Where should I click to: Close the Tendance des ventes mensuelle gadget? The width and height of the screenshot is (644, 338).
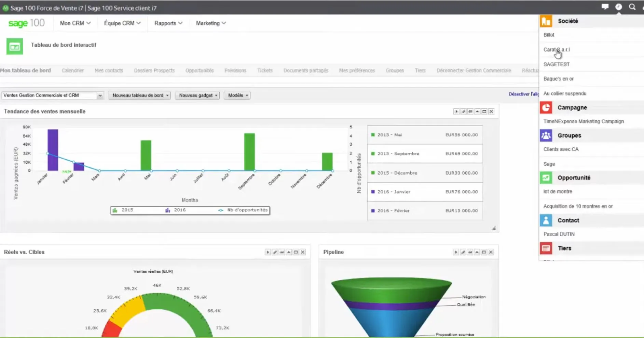(491, 111)
